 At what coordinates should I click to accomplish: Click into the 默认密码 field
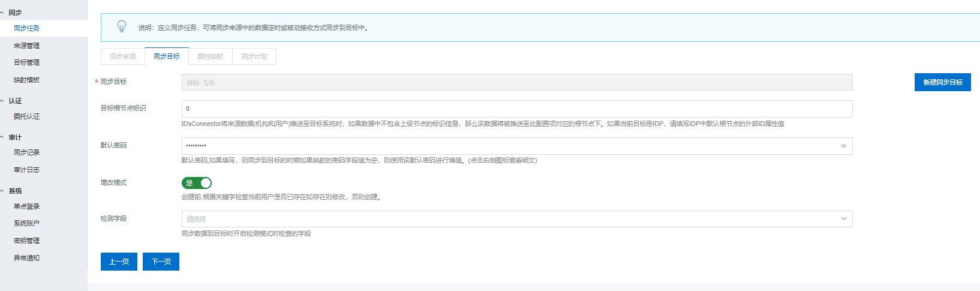point(510,146)
